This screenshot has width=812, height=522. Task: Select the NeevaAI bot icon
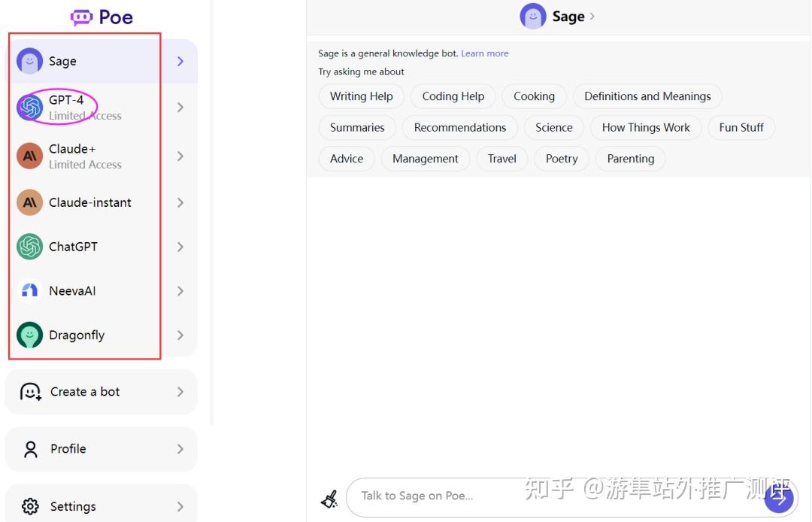(x=28, y=290)
